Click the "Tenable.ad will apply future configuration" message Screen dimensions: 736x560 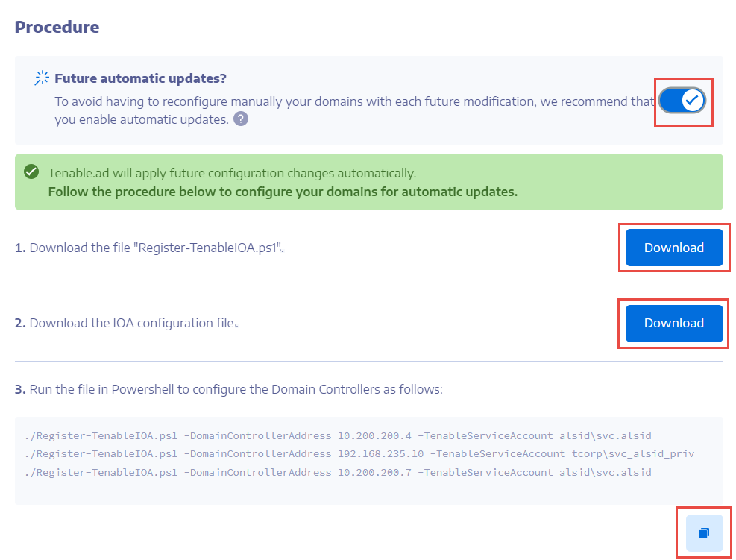click(232, 173)
